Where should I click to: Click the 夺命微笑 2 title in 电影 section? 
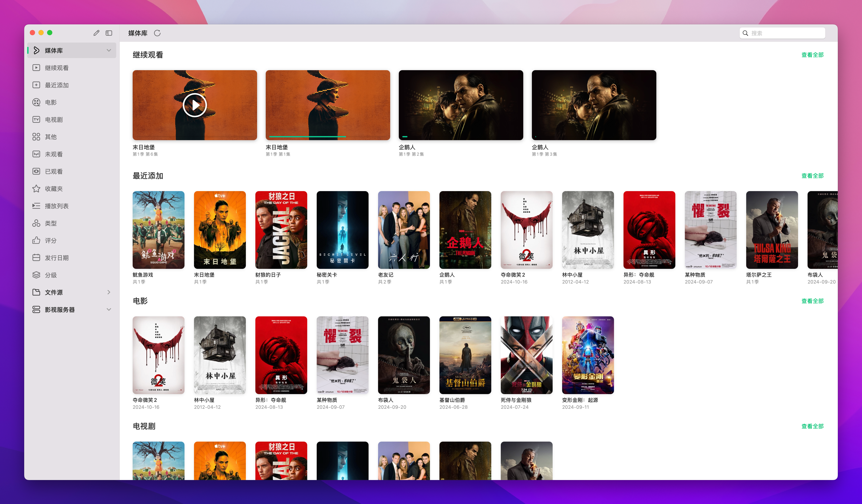(x=145, y=400)
